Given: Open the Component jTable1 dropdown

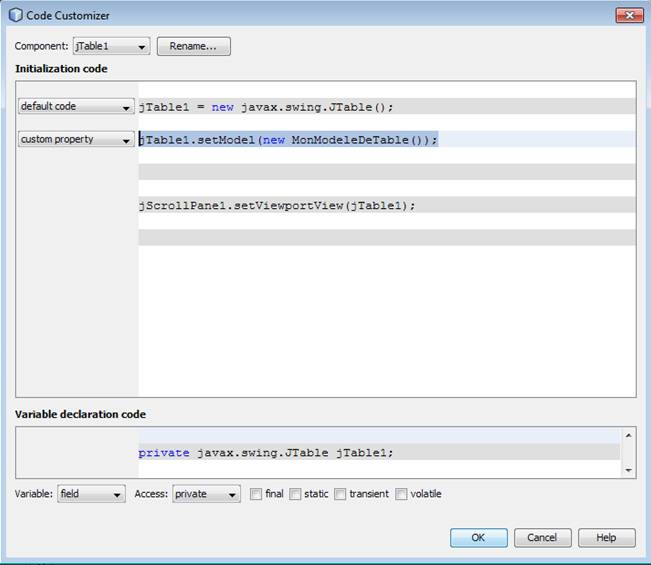Looking at the screenshot, I should [111, 46].
